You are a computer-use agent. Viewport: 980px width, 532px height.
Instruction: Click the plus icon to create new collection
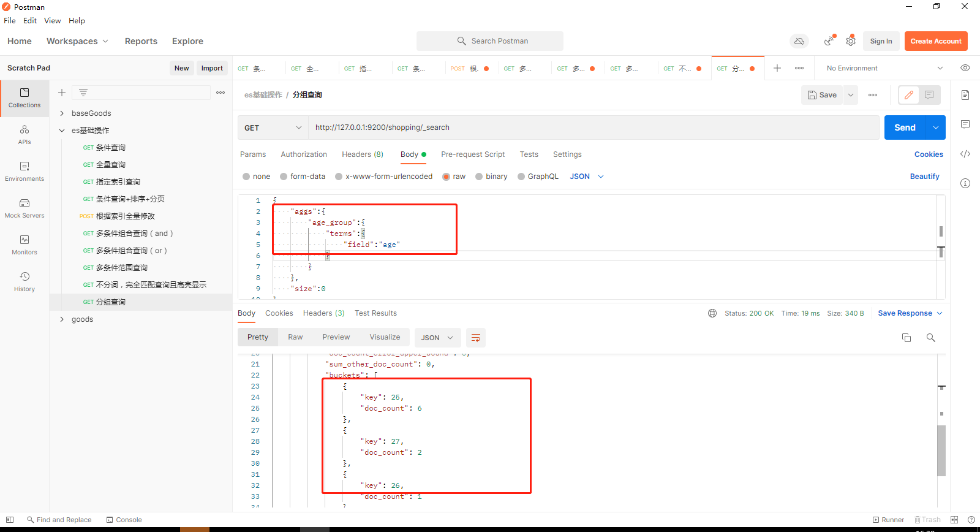[62, 93]
